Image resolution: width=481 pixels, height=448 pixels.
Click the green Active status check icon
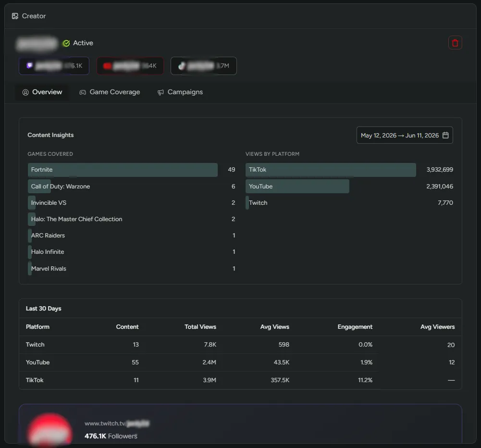[x=66, y=43]
